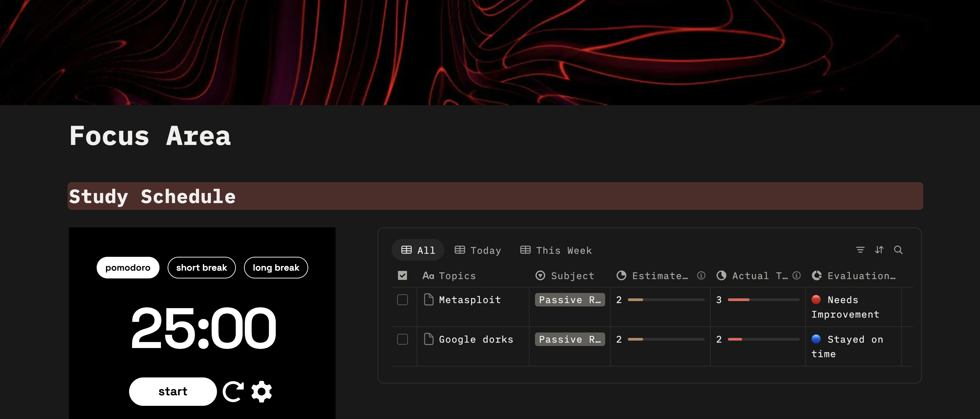Open the database filter icon
The width and height of the screenshot is (980, 419).
click(x=860, y=250)
